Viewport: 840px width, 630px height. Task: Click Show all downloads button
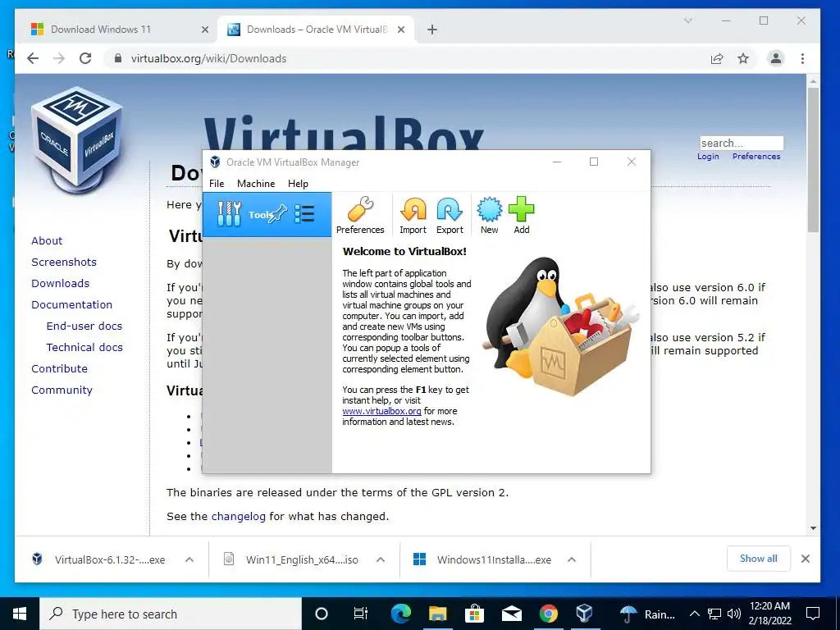tap(758, 559)
